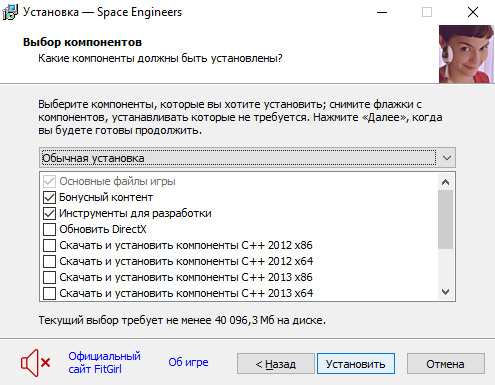Uncheck Инструменты для разработки checkbox

(x=49, y=213)
